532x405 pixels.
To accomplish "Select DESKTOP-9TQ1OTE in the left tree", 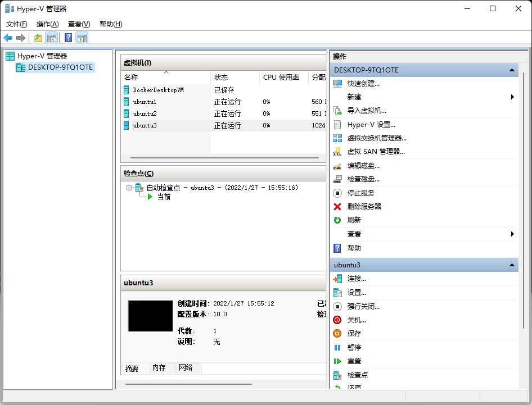I will point(60,67).
